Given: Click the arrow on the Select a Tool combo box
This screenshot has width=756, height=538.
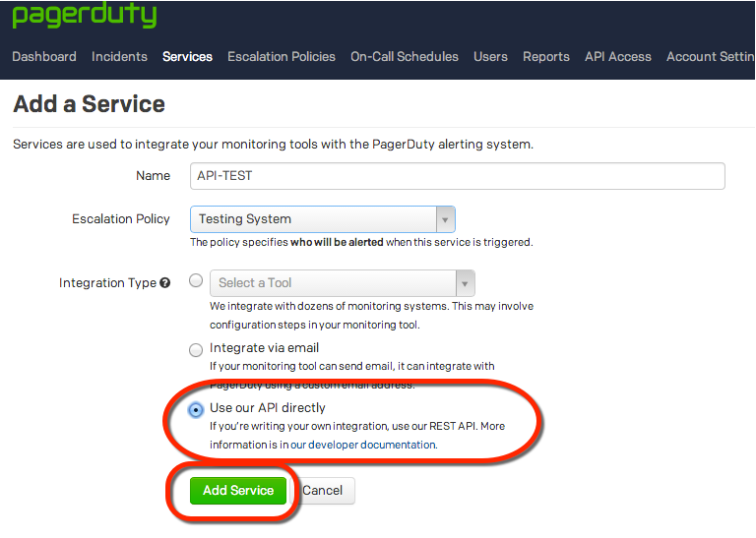Looking at the screenshot, I should coord(465,283).
